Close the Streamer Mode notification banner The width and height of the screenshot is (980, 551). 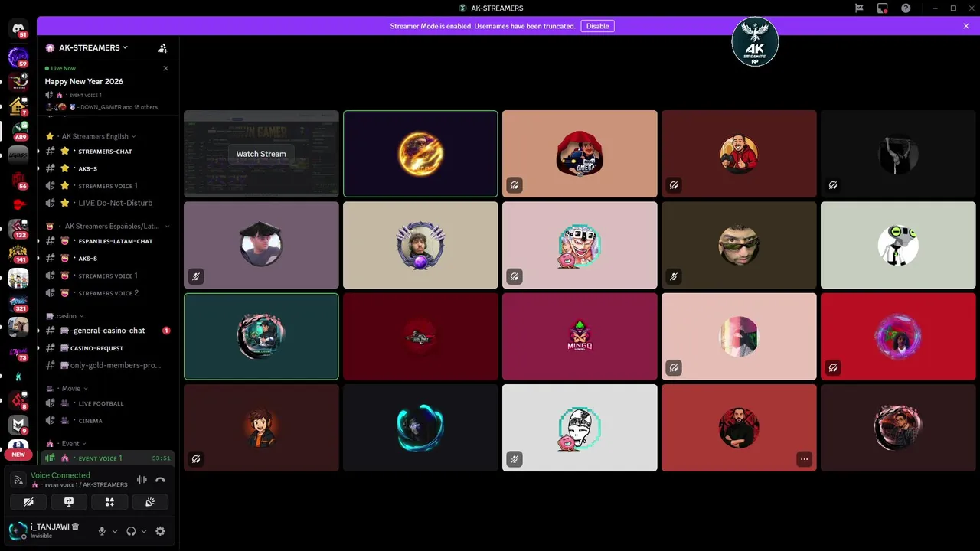point(966,26)
